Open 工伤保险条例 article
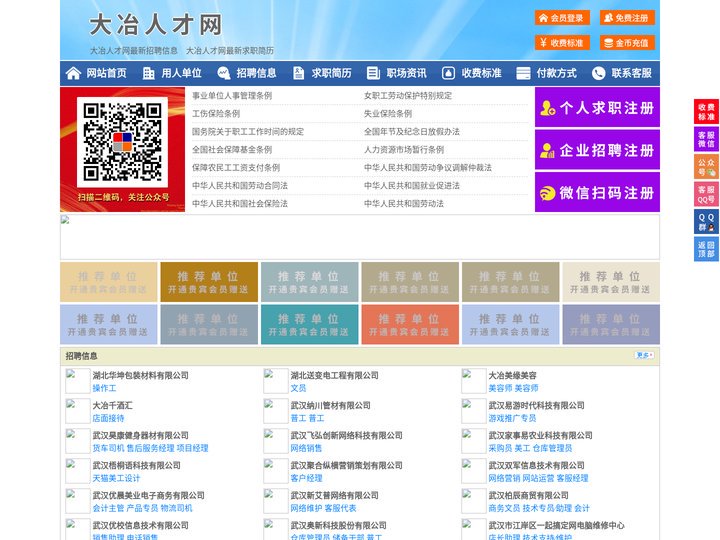 point(216,113)
